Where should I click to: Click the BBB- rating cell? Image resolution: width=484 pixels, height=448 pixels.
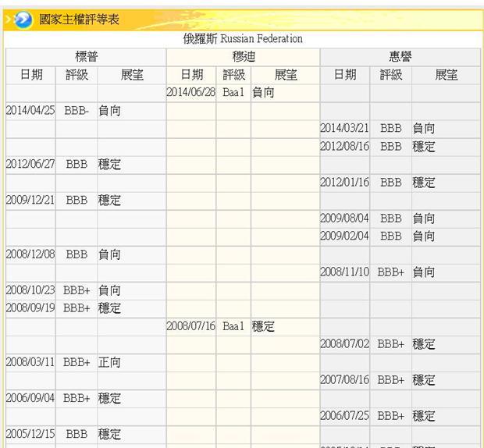click(77, 111)
